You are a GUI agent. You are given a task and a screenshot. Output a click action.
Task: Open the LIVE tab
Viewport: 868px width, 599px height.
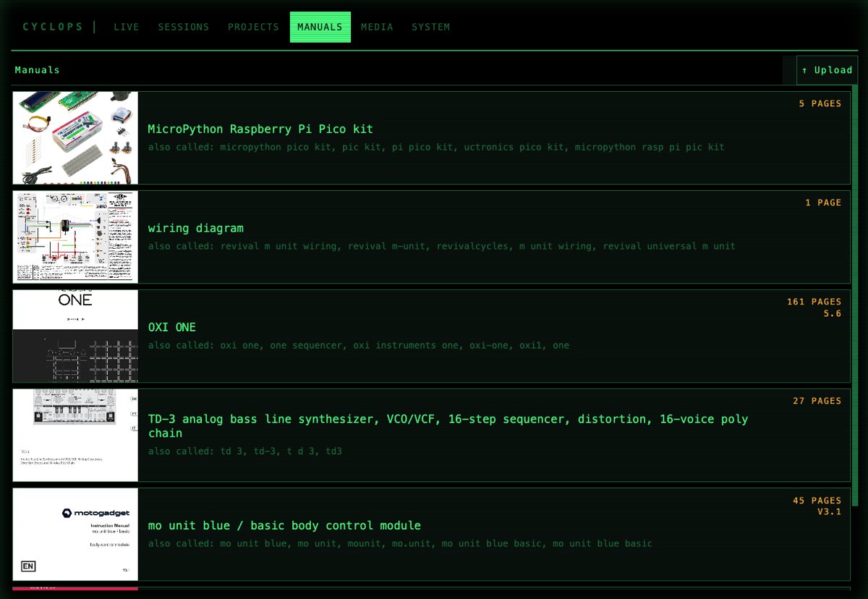pyautogui.click(x=127, y=27)
